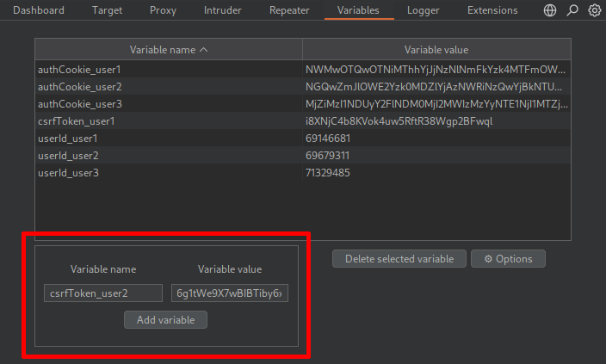Click the Variable value column header
Screen dimensions: 606x364
point(436,50)
